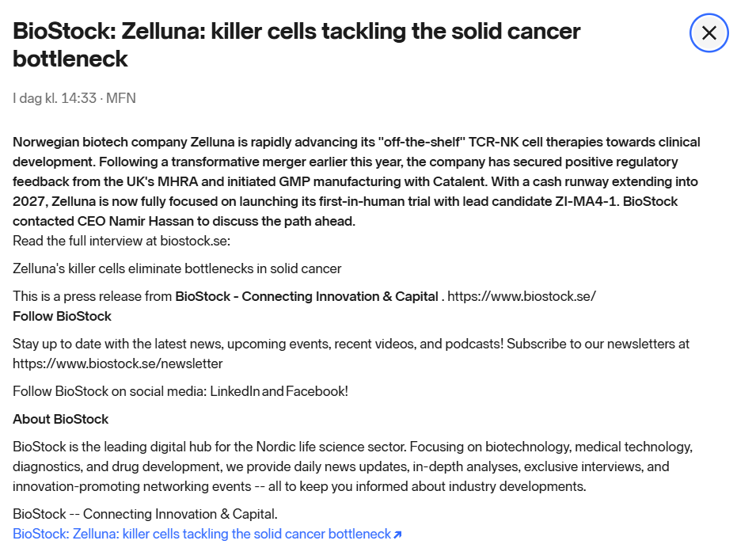756x548 pixels.
Task: Click the MFN source label
Action: coord(121,98)
